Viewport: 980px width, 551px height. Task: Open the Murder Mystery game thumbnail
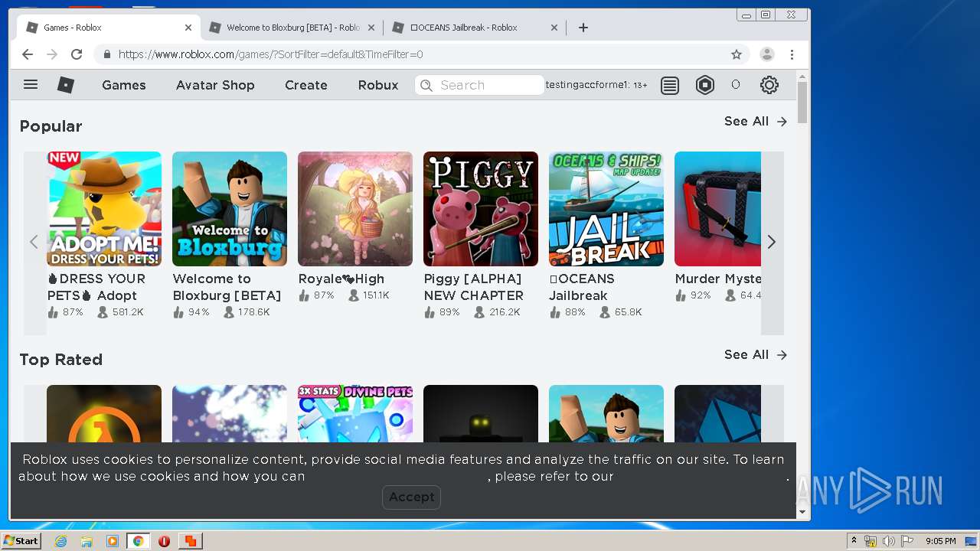click(x=718, y=209)
